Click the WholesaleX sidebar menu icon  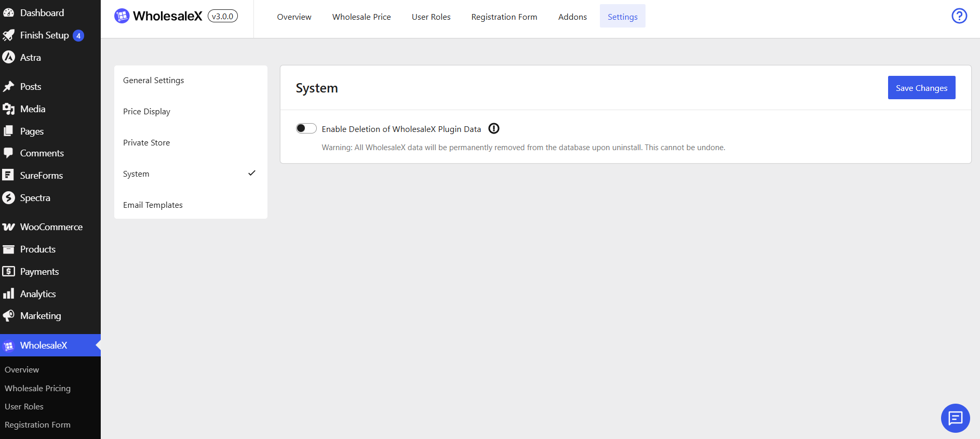8,345
